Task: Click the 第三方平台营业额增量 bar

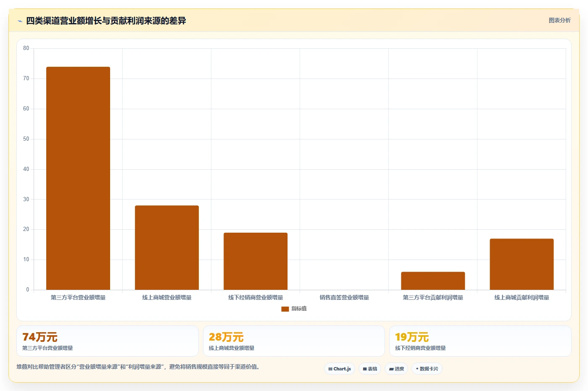Action: pos(78,178)
